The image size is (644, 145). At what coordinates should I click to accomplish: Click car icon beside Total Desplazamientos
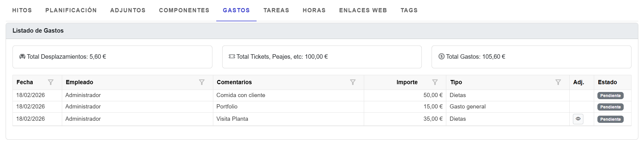pos(22,57)
